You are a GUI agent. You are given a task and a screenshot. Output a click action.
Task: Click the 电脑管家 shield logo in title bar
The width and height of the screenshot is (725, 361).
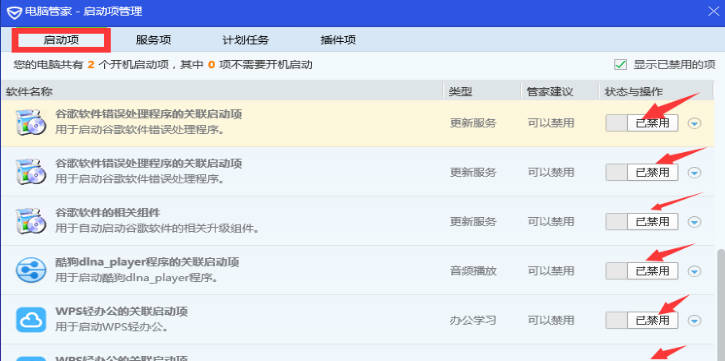pyautogui.click(x=14, y=12)
